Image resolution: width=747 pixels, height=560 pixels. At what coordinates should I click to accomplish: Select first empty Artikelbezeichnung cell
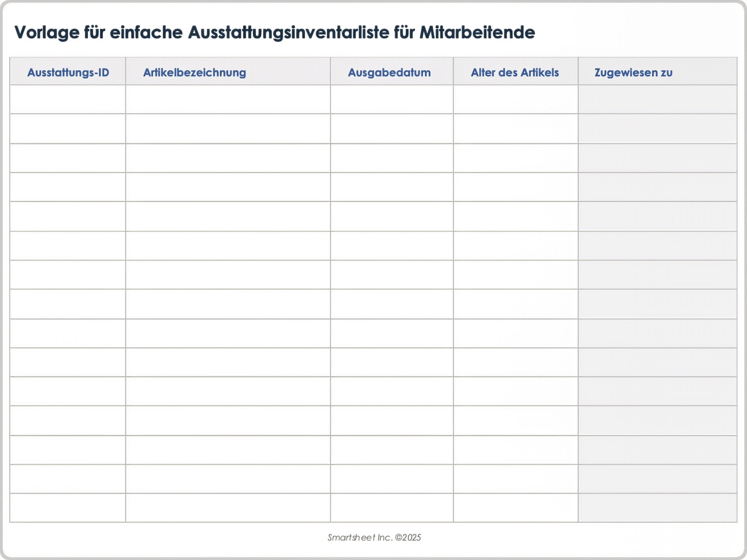pos(228,100)
